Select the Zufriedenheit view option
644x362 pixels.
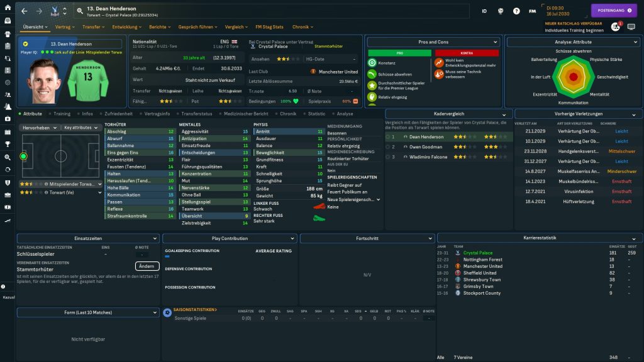(118, 114)
